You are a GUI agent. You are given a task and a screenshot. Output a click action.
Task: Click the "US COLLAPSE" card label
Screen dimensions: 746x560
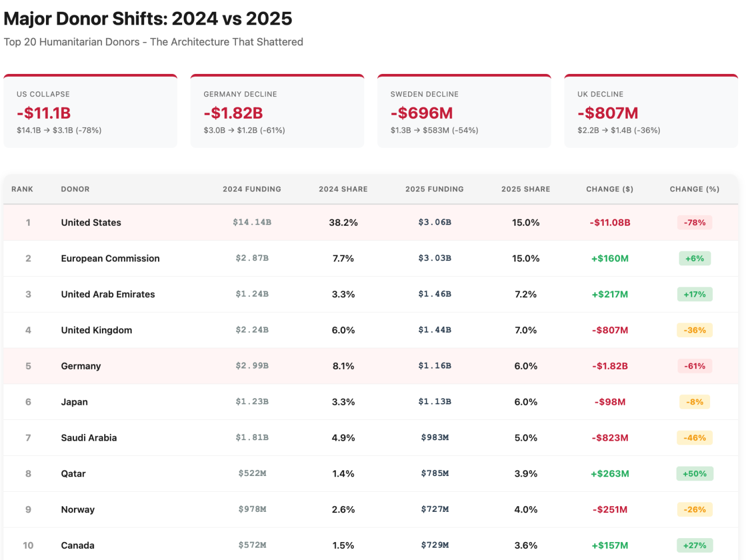coord(43,94)
